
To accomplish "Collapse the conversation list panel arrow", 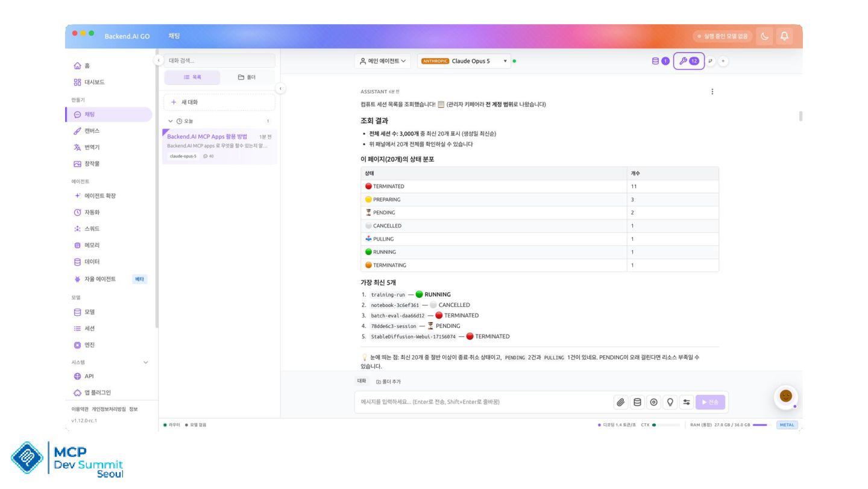I will point(280,89).
